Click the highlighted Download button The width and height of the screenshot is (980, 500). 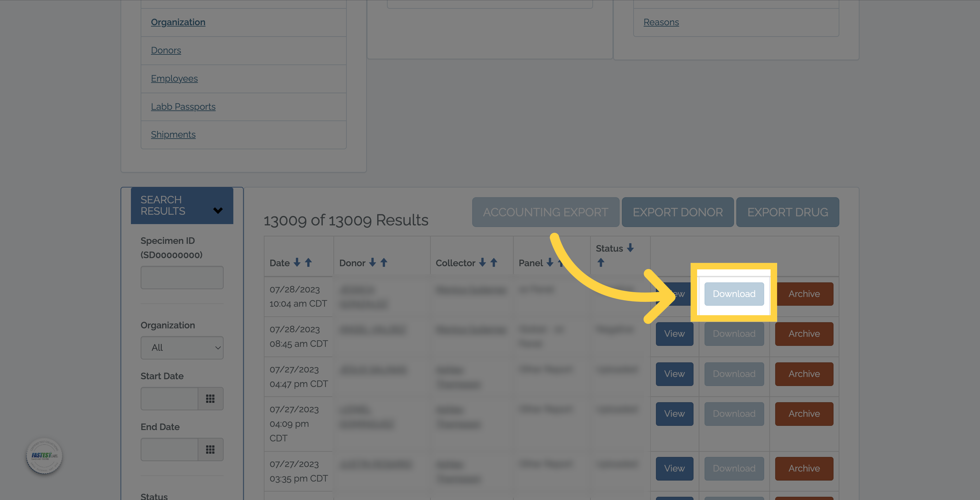point(734,293)
